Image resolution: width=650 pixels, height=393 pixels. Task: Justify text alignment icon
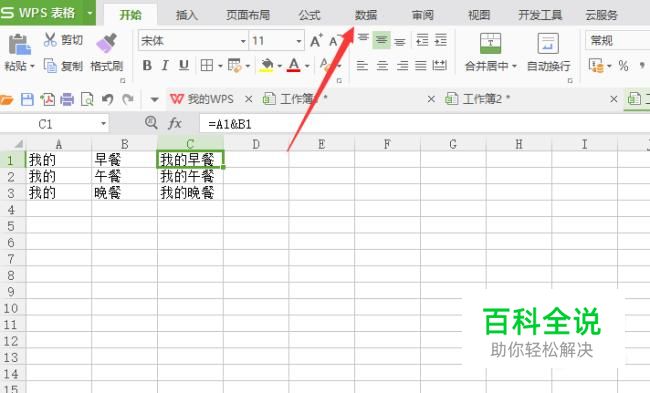pyautogui.click(x=421, y=66)
